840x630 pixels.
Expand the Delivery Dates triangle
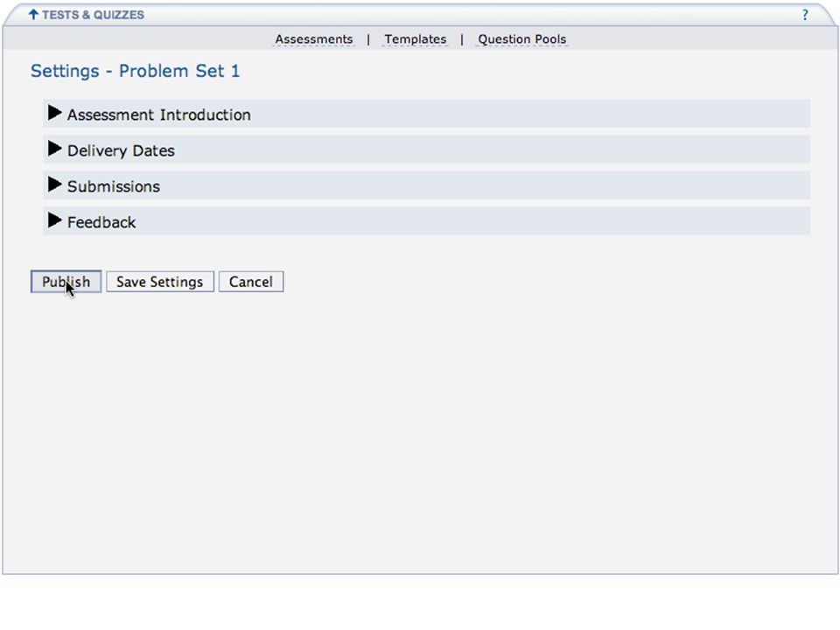click(54, 149)
